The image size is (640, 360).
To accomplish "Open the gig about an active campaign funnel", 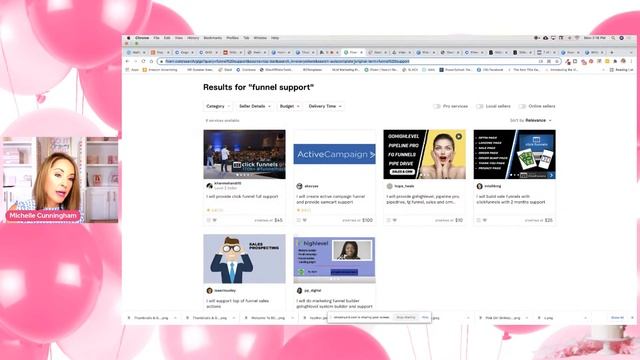I will click(331, 199).
